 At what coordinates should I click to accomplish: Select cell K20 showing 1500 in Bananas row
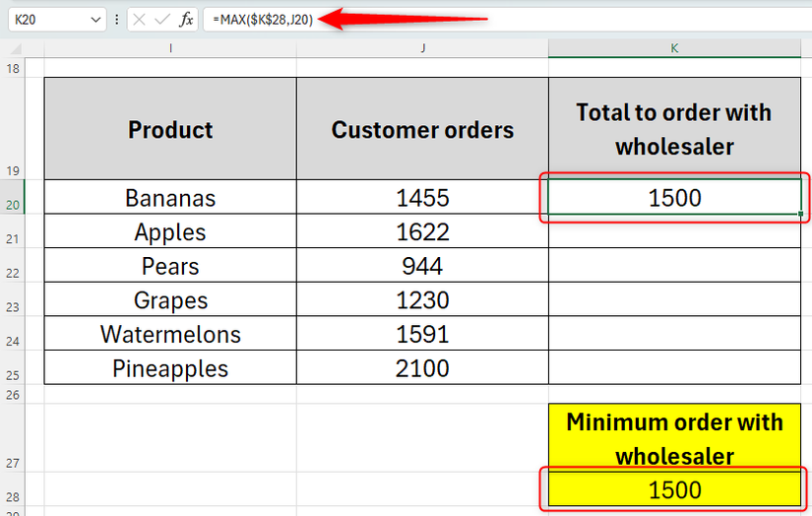[675, 197]
